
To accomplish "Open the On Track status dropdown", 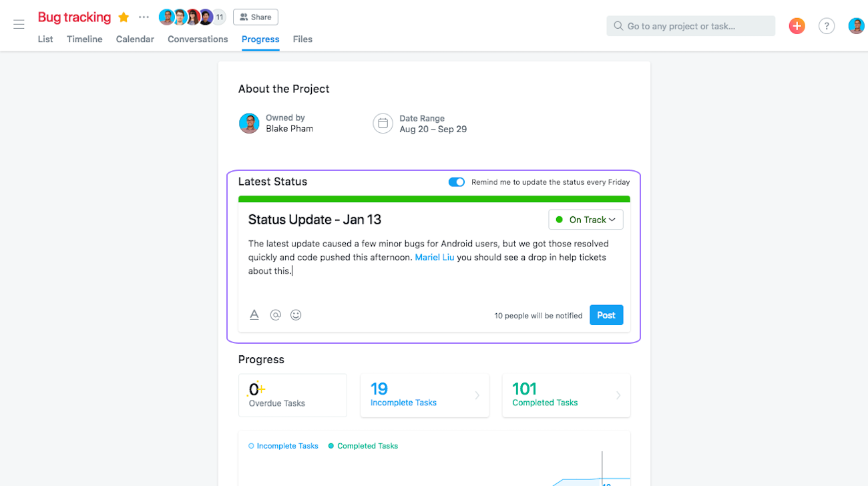I will (586, 220).
